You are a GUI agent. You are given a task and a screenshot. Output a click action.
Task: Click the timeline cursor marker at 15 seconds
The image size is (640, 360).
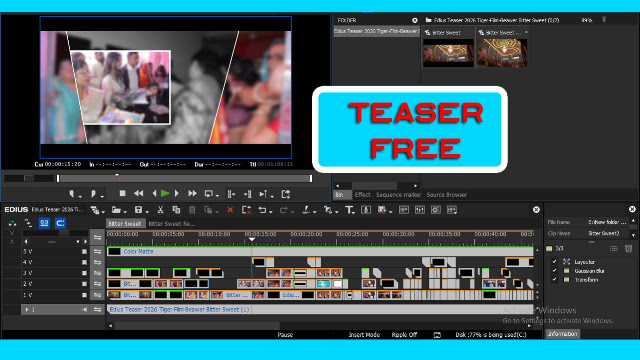252,240
